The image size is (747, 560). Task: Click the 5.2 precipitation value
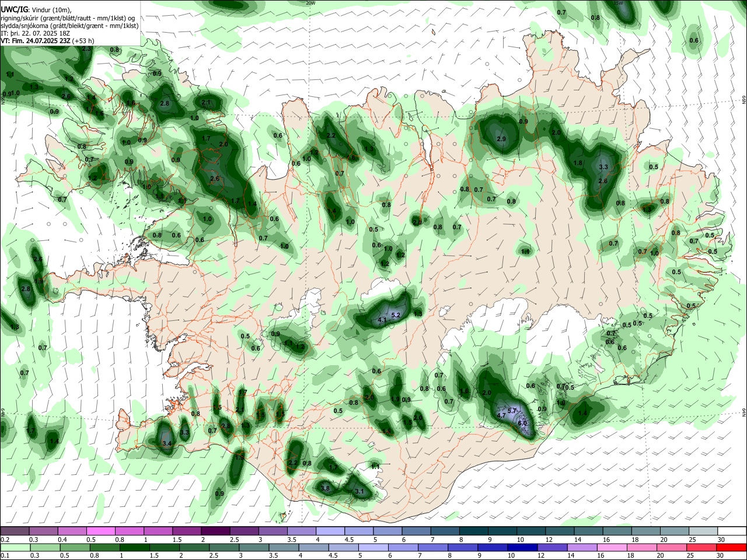tap(396, 315)
